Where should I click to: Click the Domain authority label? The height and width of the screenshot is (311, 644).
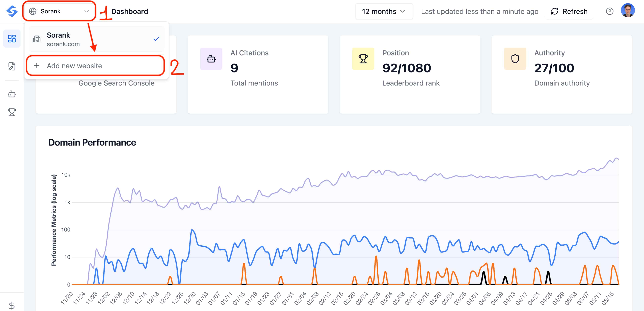562,83
